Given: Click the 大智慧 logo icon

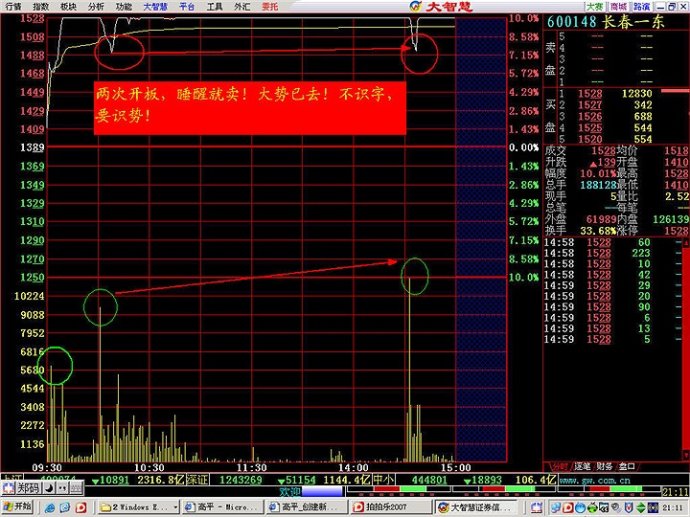Looking at the screenshot, I should coord(415,6).
